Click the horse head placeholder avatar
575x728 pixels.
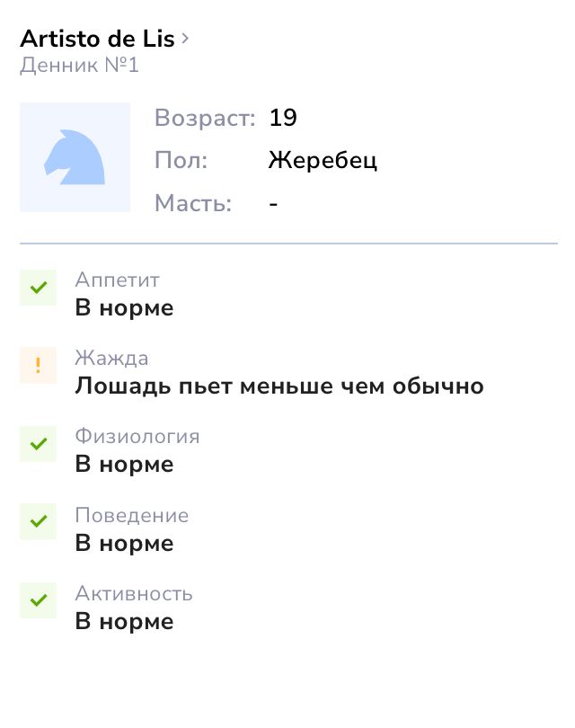[x=75, y=157]
